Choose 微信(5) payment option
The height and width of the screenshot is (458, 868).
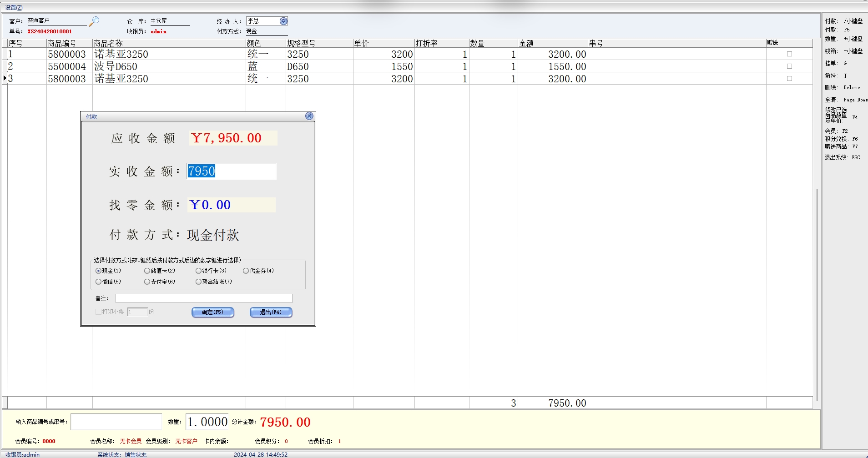[99, 282]
